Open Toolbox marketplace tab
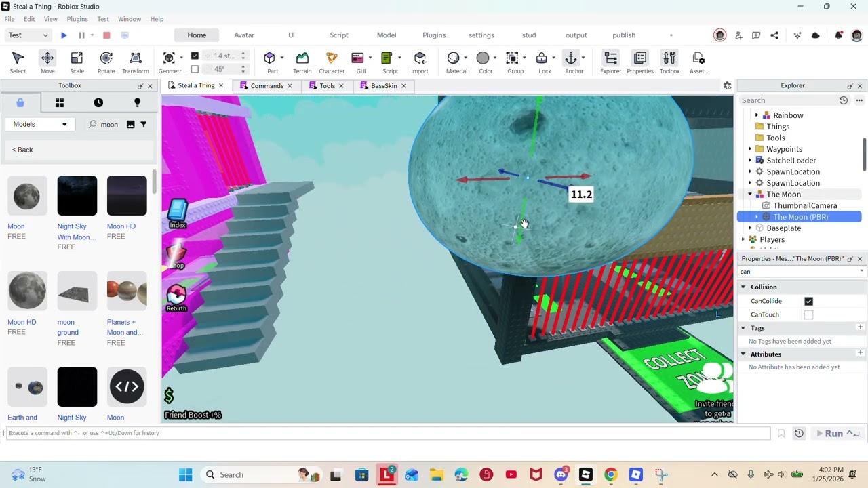The image size is (868, 488). (20, 102)
